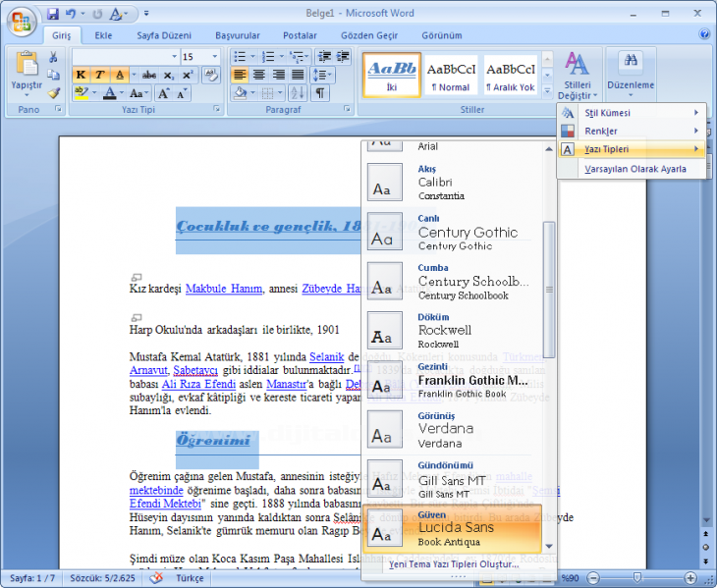
Task: Click the zoom slider handle
Action: click(x=637, y=577)
